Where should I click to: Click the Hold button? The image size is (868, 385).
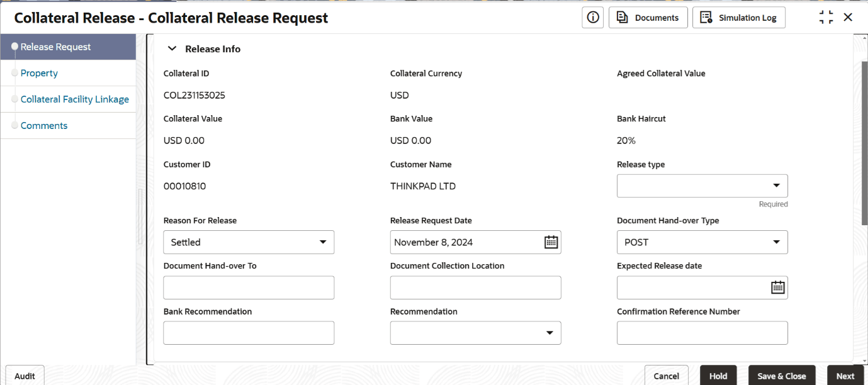pos(718,376)
